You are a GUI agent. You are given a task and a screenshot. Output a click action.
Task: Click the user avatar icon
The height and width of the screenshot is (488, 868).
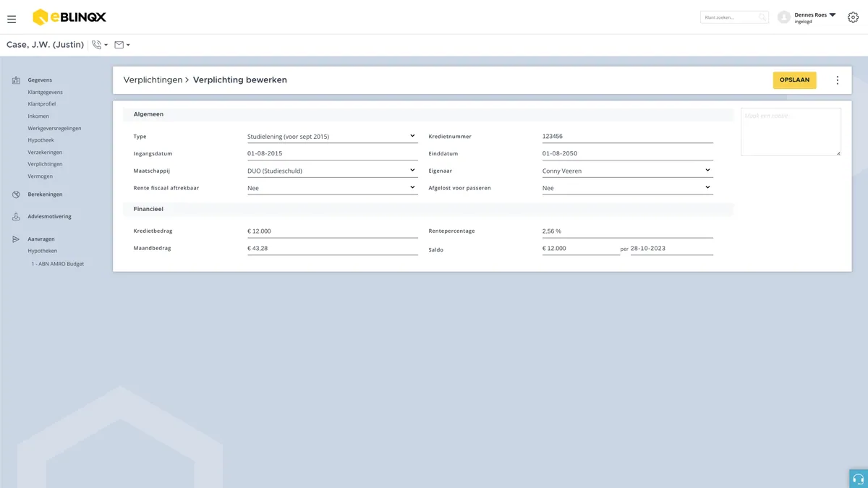(783, 17)
